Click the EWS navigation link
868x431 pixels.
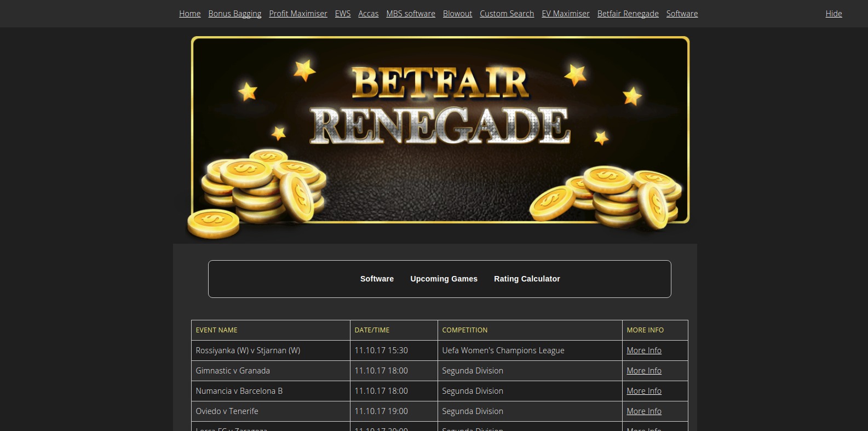pos(343,14)
